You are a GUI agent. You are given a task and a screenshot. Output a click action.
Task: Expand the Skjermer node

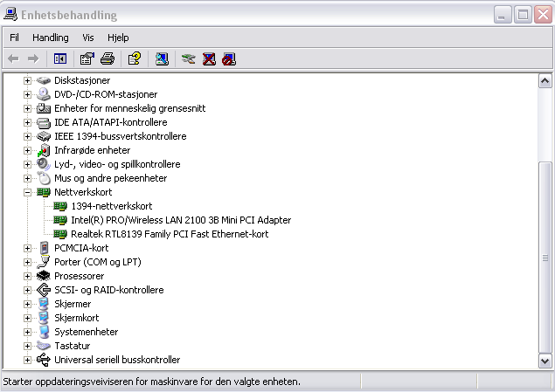coord(27,304)
